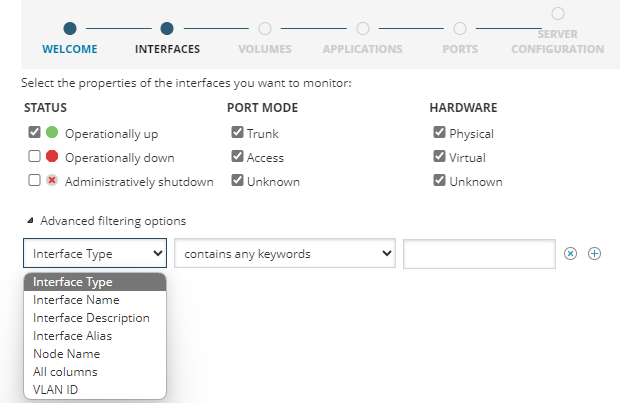Uncheck the Virtual hardware checkbox
This screenshot has width=620, height=403.
point(439,157)
